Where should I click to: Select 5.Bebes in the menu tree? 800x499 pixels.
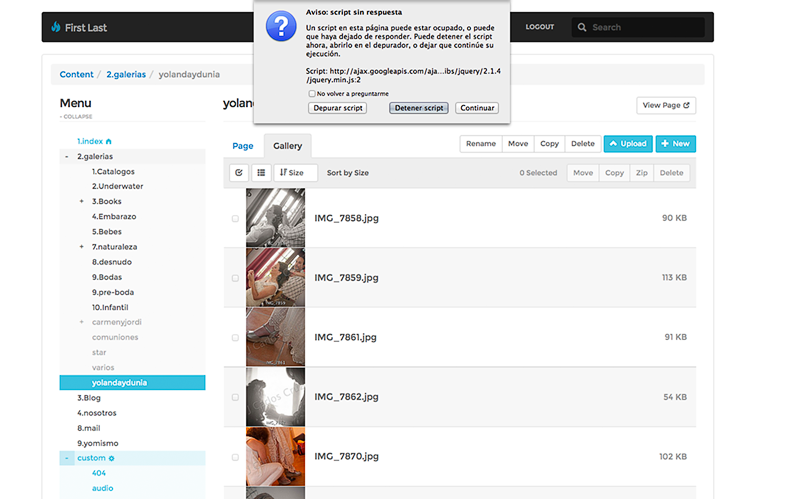[x=107, y=232]
